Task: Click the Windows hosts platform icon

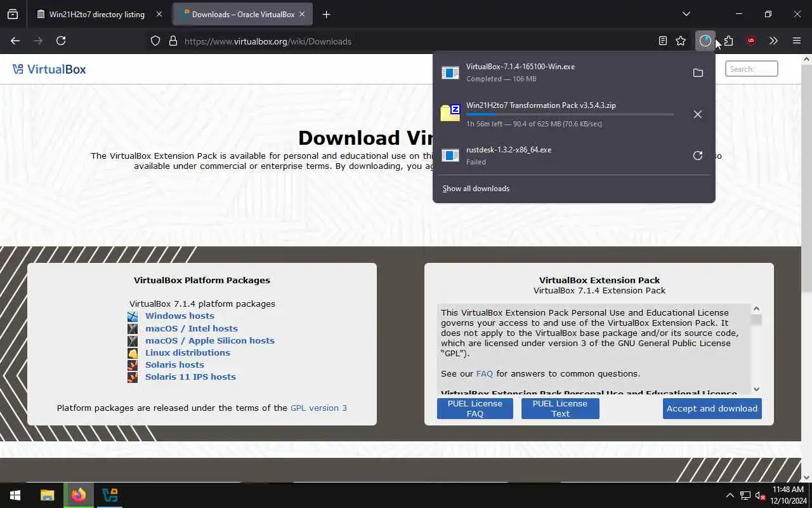Action: click(133, 316)
